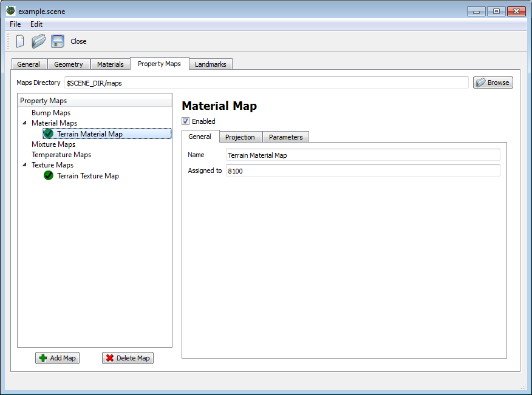Click the example.scene application icon in title bar
The width and height of the screenshot is (532, 395).
click(x=11, y=11)
